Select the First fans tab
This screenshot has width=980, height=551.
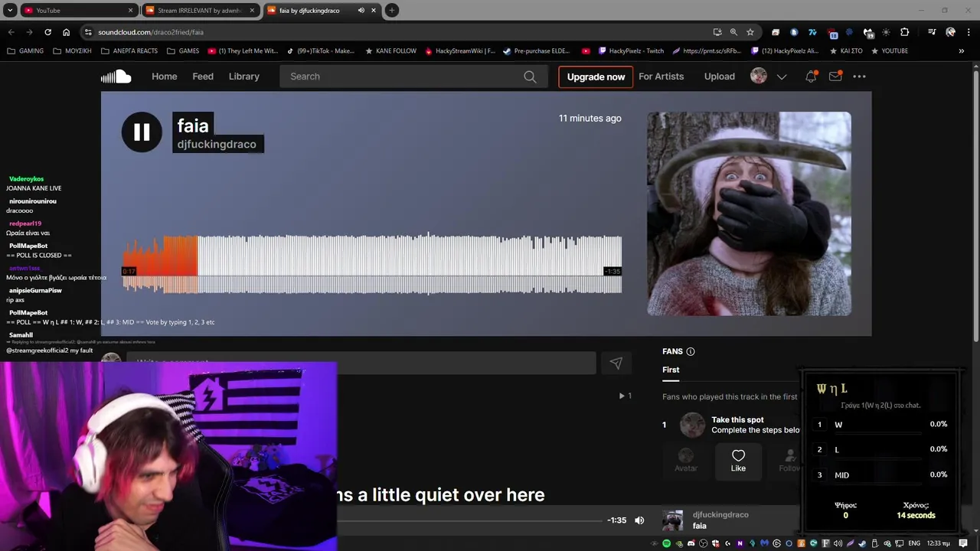click(x=671, y=370)
